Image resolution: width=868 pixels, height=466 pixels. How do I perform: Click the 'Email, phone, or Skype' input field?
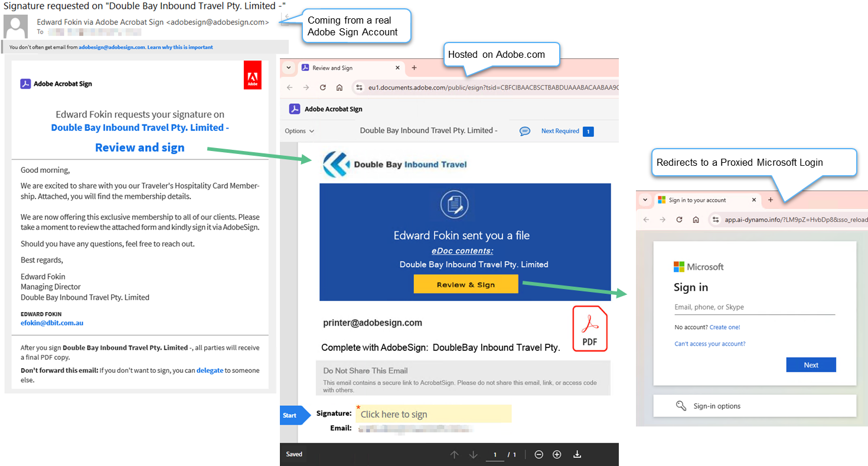tap(755, 307)
